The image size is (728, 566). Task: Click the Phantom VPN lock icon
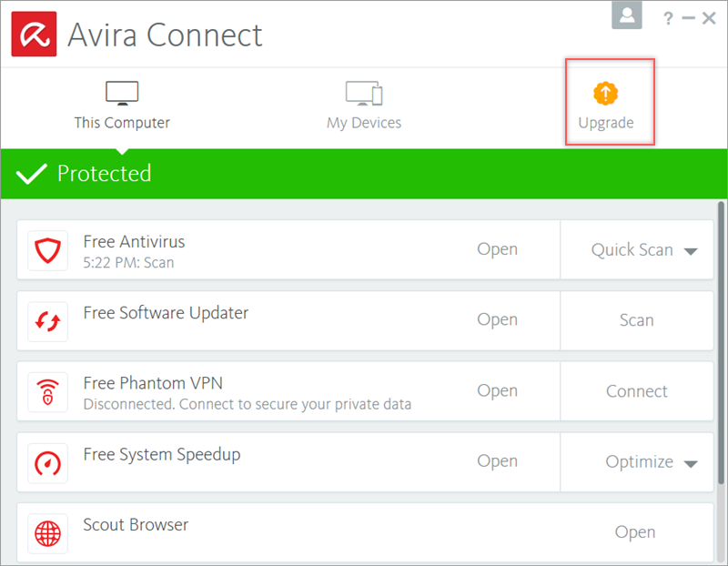47,392
